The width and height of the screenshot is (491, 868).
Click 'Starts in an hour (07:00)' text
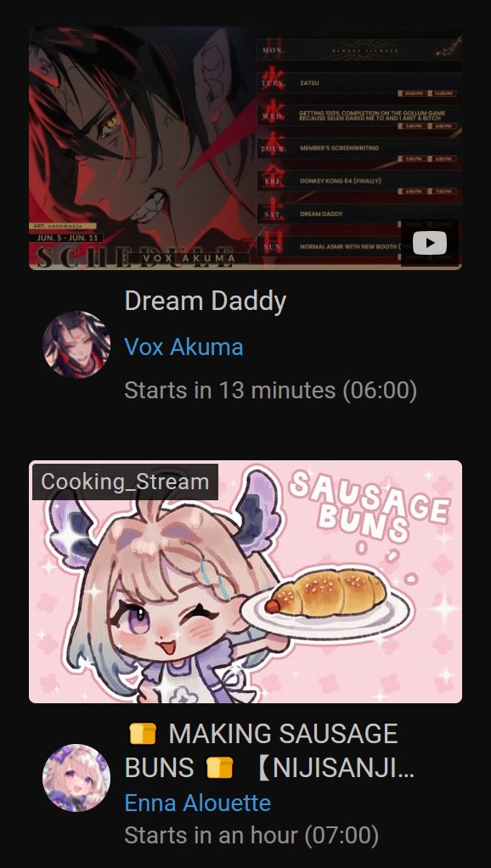251,836
